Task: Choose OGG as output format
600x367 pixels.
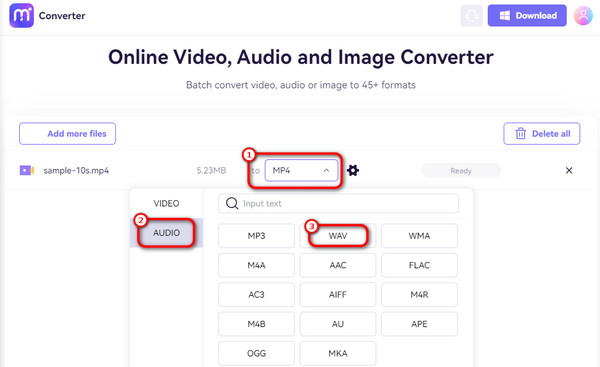Action: (x=256, y=354)
